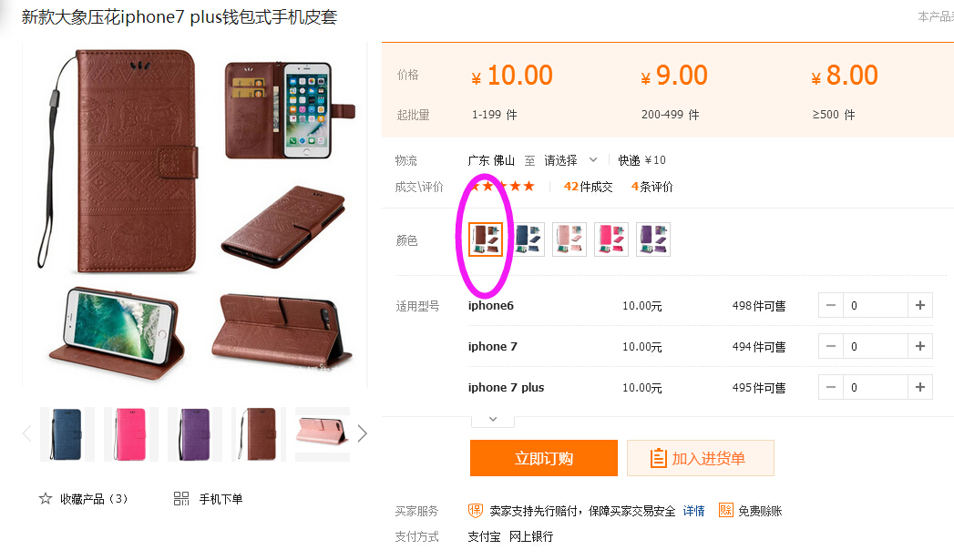Viewport: 954px width, 560px height.
Task: Open the 详情 details link
Action: click(x=693, y=511)
